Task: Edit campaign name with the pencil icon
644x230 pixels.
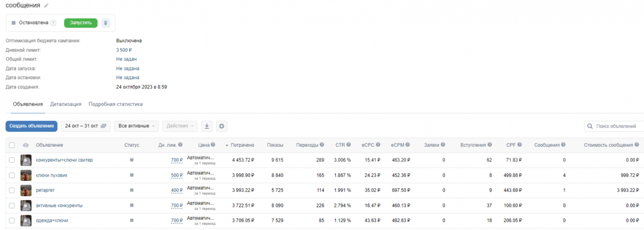Action: click(x=46, y=6)
